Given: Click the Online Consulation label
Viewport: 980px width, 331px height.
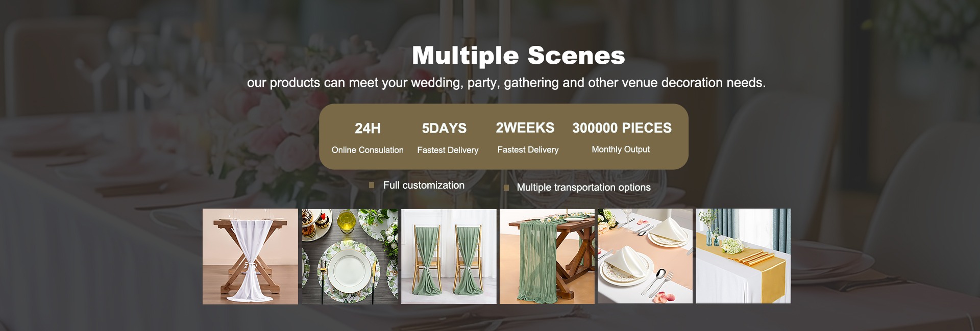Looking at the screenshot, I should coord(367,150).
